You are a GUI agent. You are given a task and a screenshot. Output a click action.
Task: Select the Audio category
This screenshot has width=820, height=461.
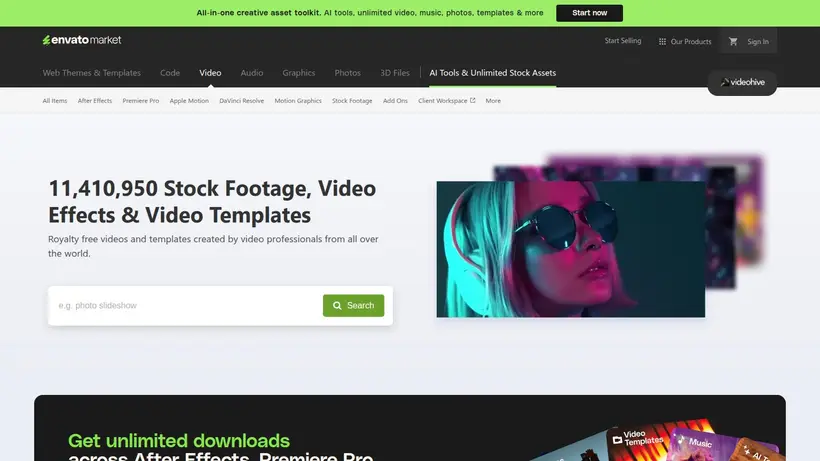click(x=252, y=73)
